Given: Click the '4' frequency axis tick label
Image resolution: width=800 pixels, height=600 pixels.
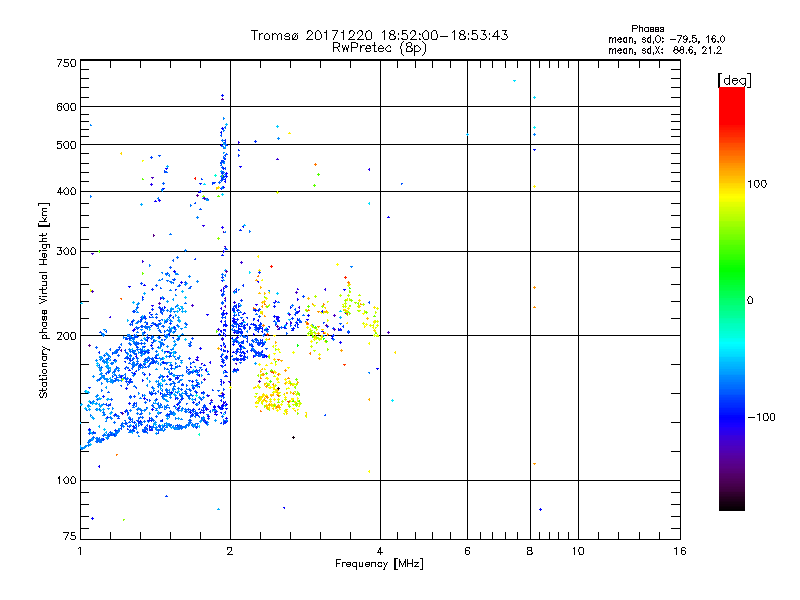Looking at the screenshot, I should [x=380, y=551].
